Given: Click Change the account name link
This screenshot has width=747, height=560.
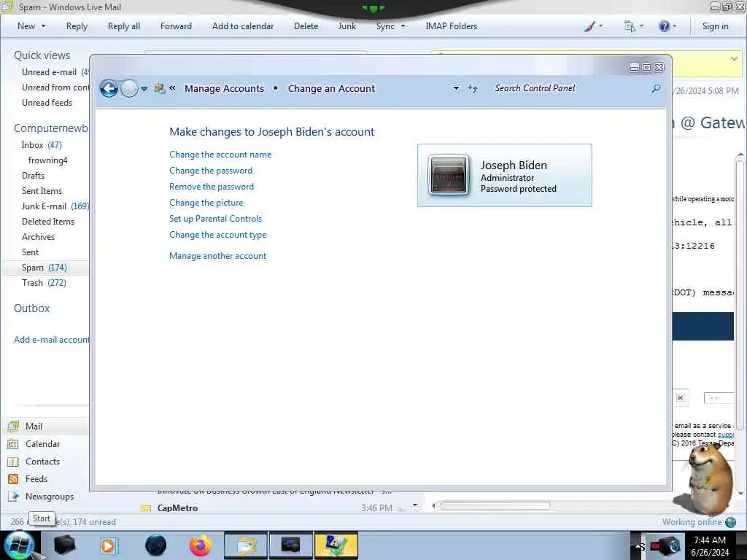Looking at the screenshot, I should 220,155.
